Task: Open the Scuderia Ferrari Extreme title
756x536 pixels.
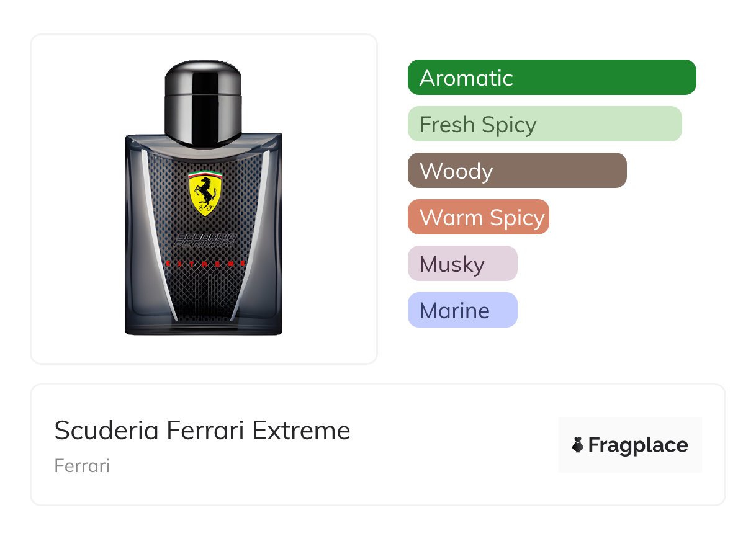Action: [202, 430]
